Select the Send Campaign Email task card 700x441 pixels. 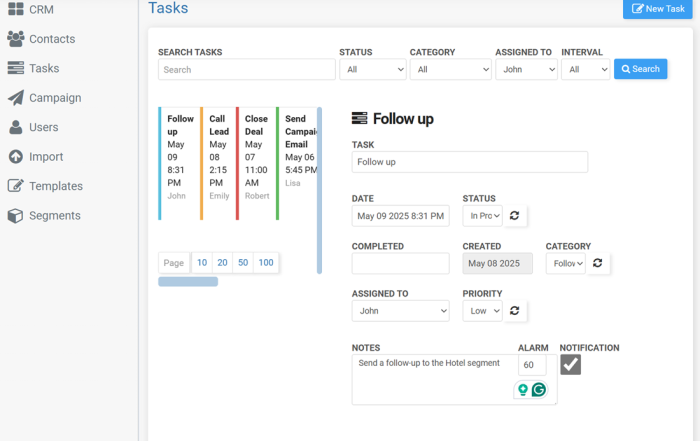[296, 163]
